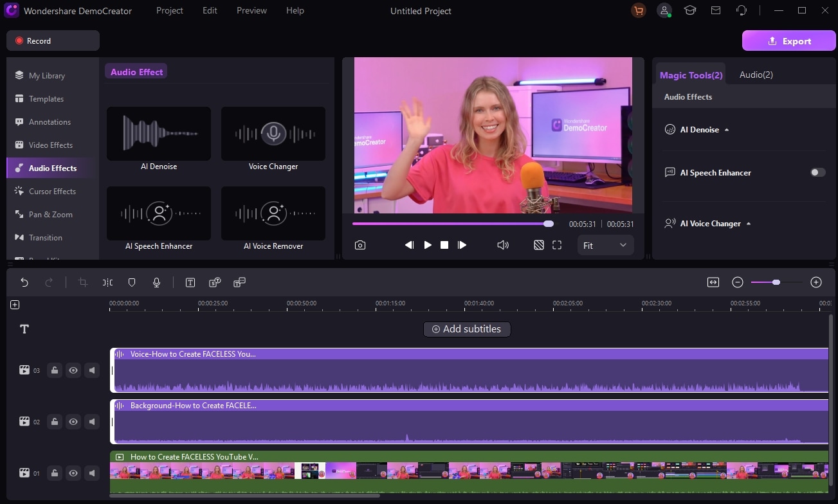This screenshot has width=838, height=504.
Task: Click the timeline zoom slider
Action: pos(776,282)
